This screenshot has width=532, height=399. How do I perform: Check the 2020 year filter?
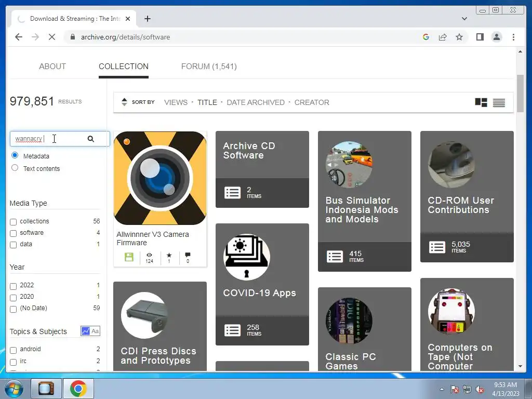(13, 298)
